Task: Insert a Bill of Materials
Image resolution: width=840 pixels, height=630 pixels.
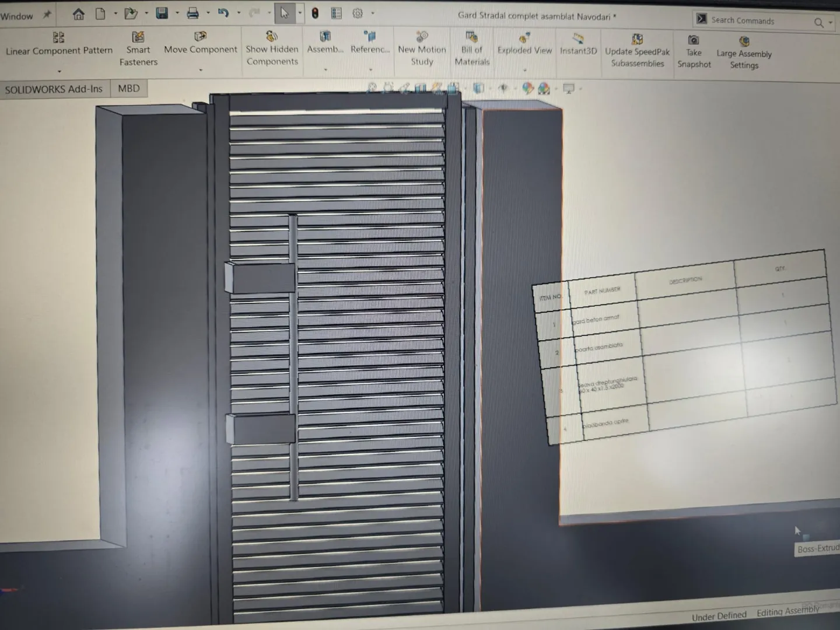Action: pyautogui.click(x=472, y=49)
